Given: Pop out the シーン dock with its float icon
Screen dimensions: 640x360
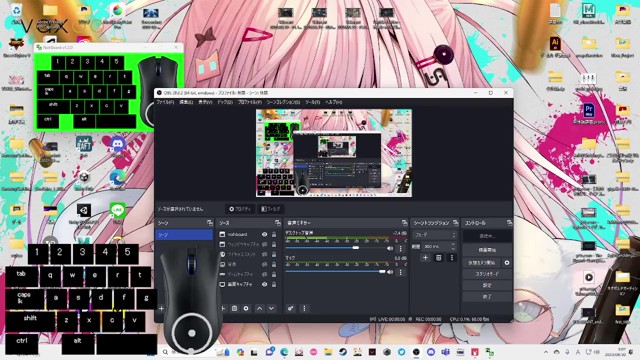Looking at the screenshot, I should pyautogui.click(x=210, y=223).
